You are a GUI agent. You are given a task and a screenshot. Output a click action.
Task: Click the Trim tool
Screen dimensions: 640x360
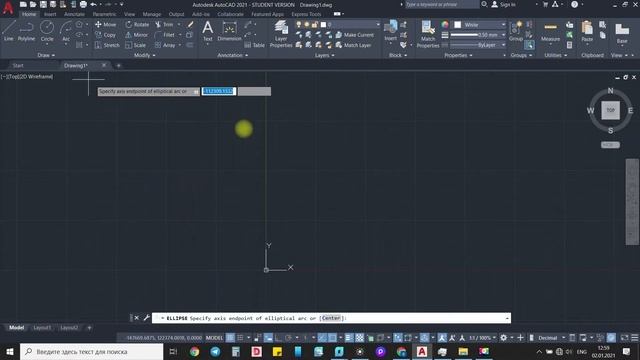pyautogui.click(x=164, y=24)
